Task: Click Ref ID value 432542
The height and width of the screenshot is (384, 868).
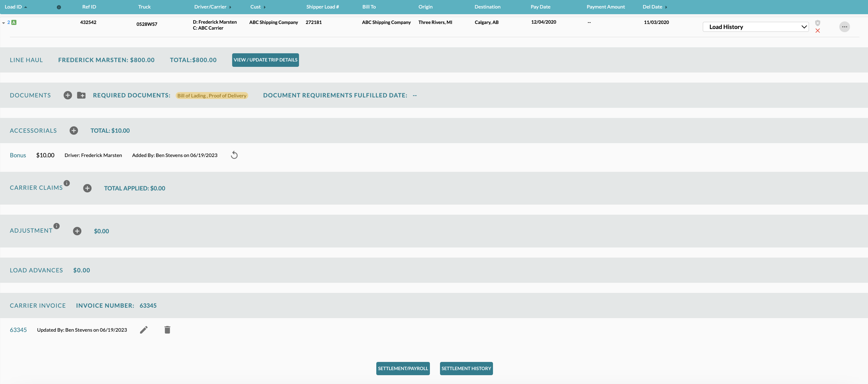Action: pyautogui.click(x=88, y=22)
